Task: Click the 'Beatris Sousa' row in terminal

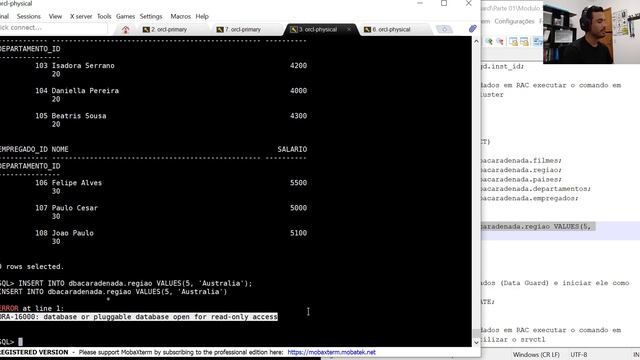Action: [x=153, y=116]
